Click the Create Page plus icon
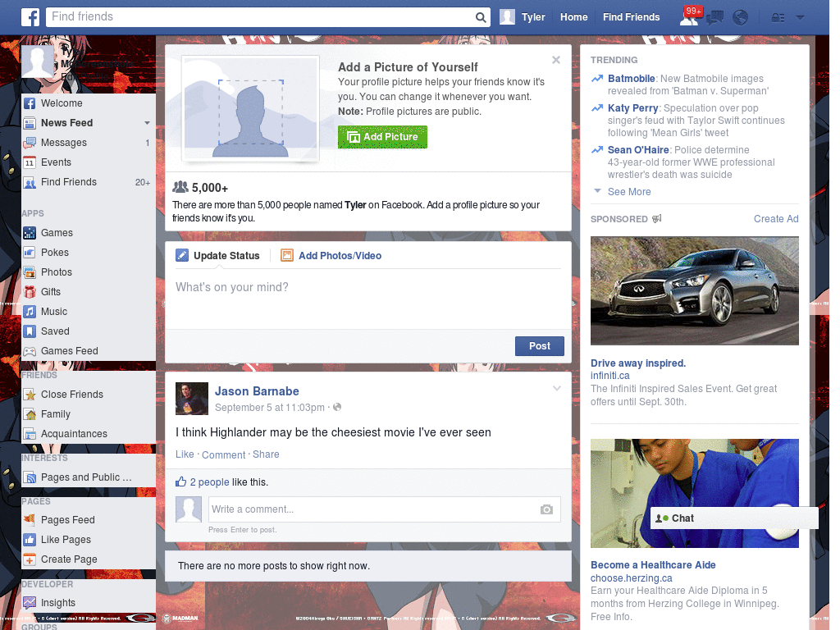The width and height of the screenshot is (840, 630). (30, 559)
